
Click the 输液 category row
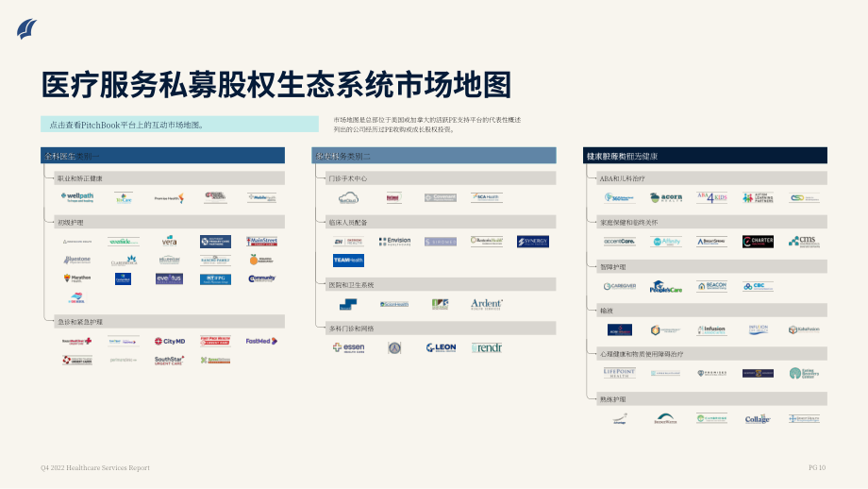point(712,311)
